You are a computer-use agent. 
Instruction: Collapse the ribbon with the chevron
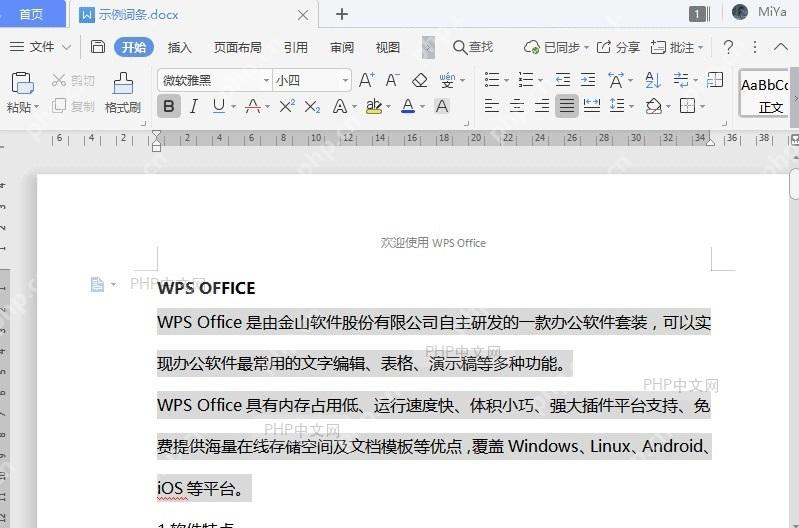[781, 47]
